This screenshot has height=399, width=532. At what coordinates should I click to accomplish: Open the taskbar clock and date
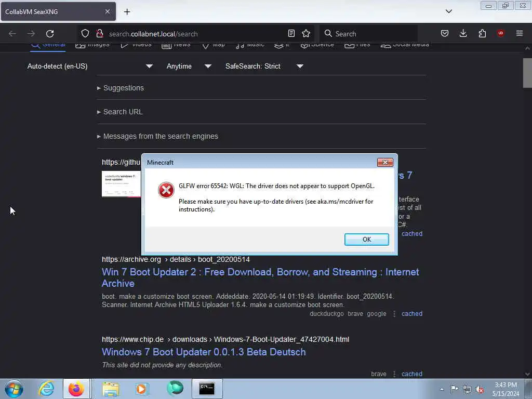coord(506,389)
